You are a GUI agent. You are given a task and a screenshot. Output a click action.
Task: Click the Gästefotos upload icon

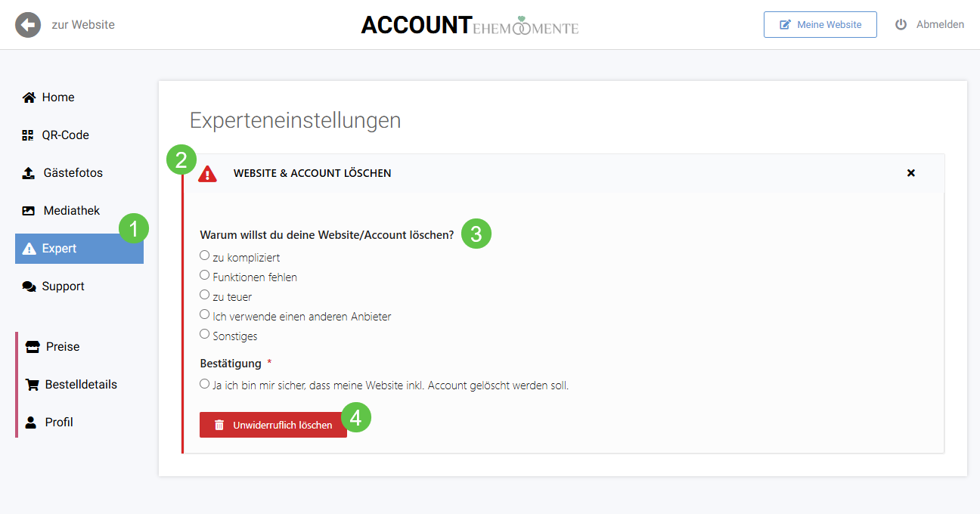pyautogui.click(x=28, y=173)
